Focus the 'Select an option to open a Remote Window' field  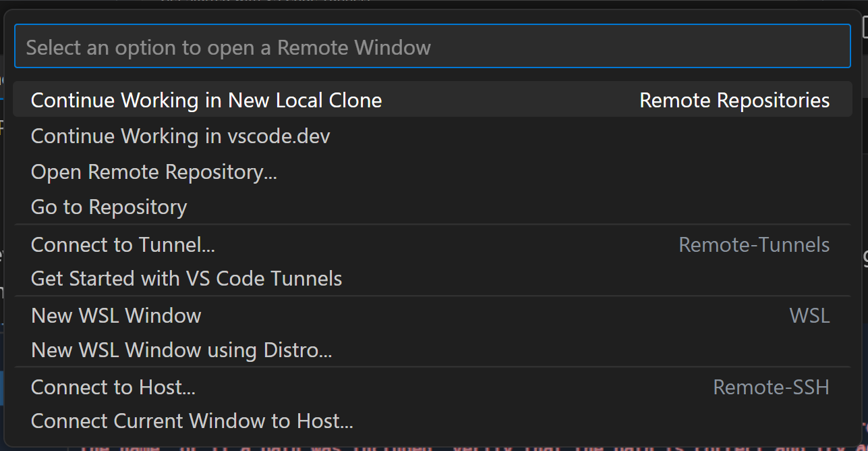click(432, 47)
